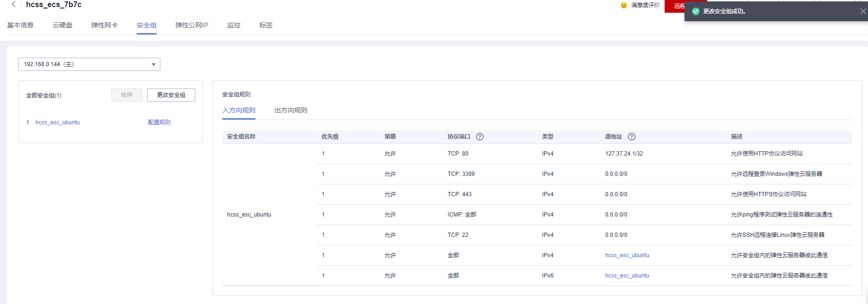Open priority 1 link in TCP: 3389 row
868x304 pixels.
click(x=323, y=174)
